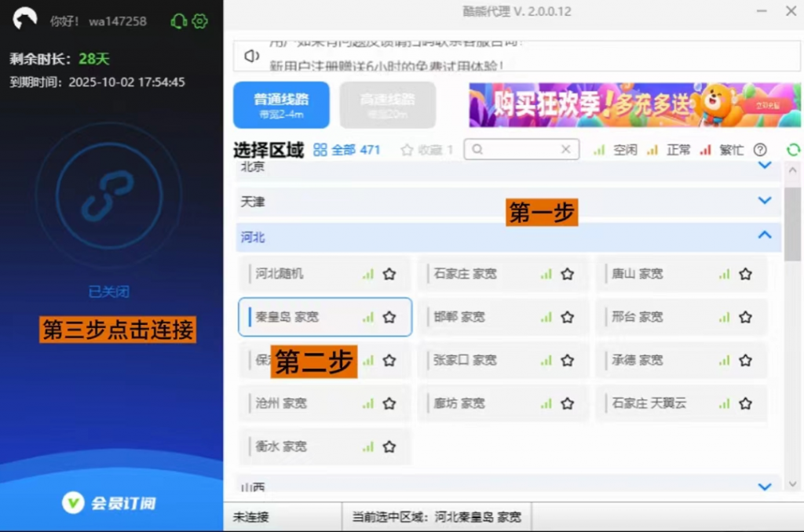
Task: Collapse the 河北 region section
Action: 765,235
